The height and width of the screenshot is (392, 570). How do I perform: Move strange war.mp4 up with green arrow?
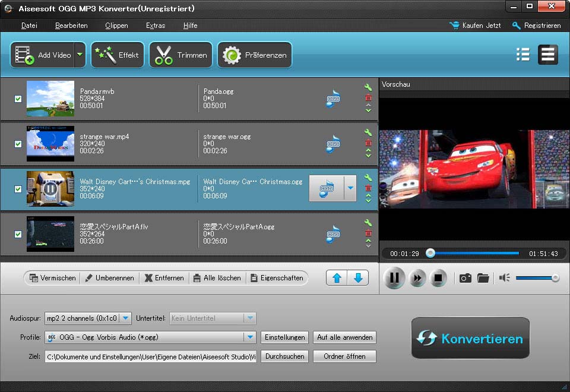tap(368, 150)
